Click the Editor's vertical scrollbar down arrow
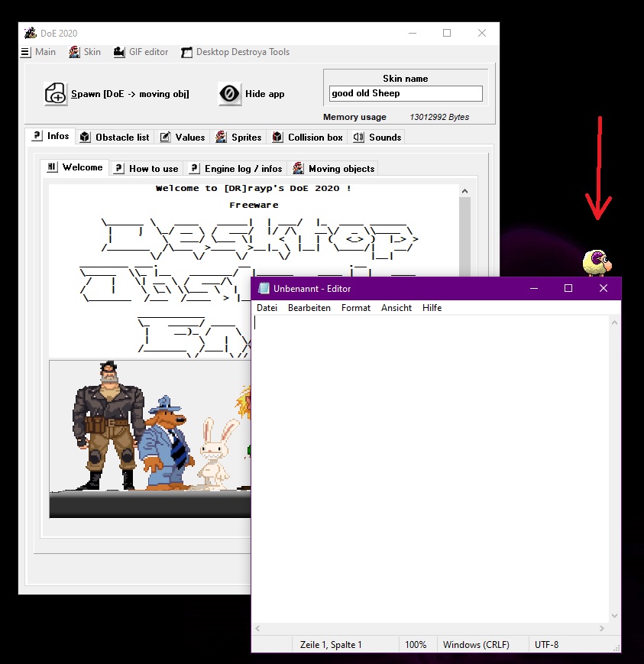This screenshot has width=644, height=664. click(613, 616)
